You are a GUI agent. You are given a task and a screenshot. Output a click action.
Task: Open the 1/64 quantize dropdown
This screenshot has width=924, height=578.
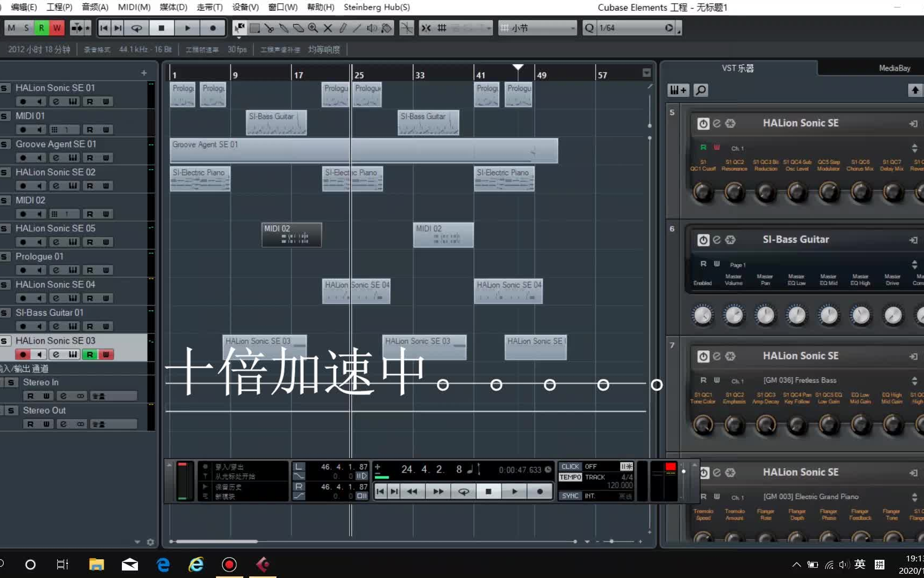(669, 27)
